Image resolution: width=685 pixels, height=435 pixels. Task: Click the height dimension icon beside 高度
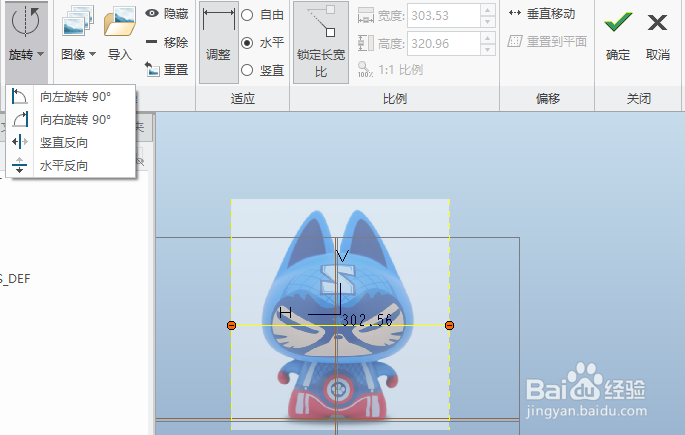366,43
